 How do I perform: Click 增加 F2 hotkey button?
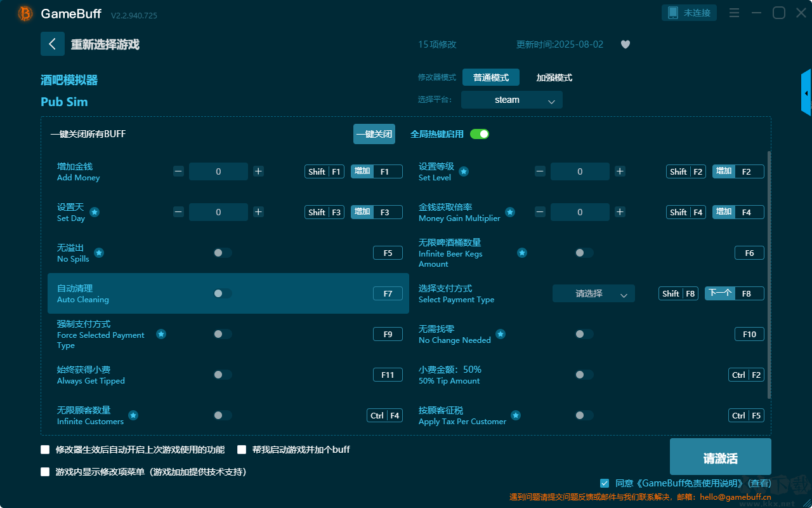738,171
